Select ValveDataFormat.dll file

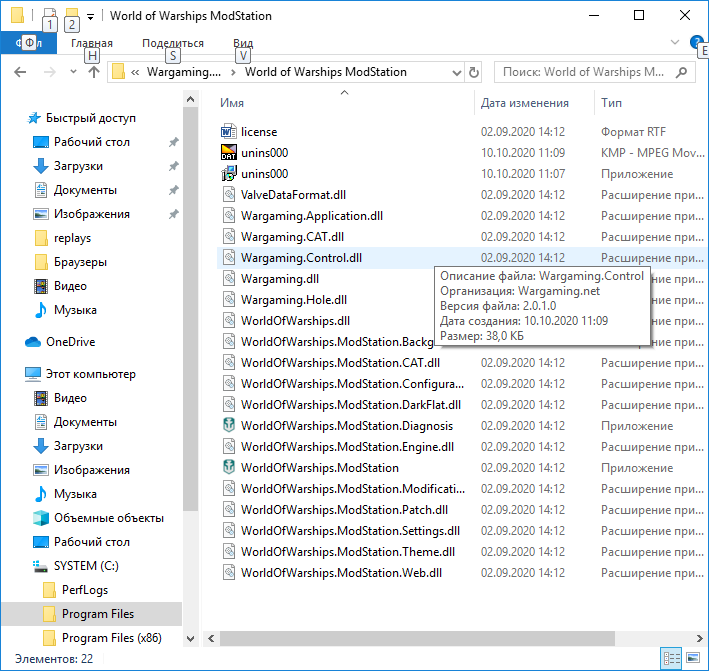coord(293,195)
